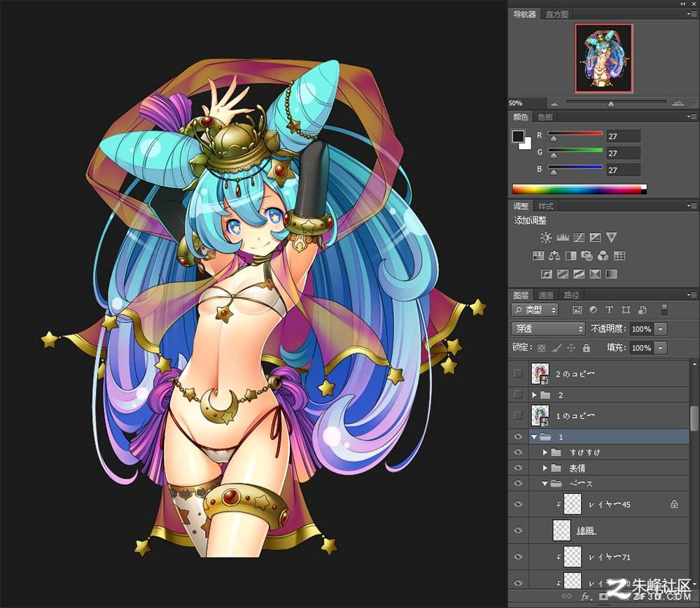Add a Posterize adjustment layer
Viewport: 700px width, 608px height.
point(563,274)
